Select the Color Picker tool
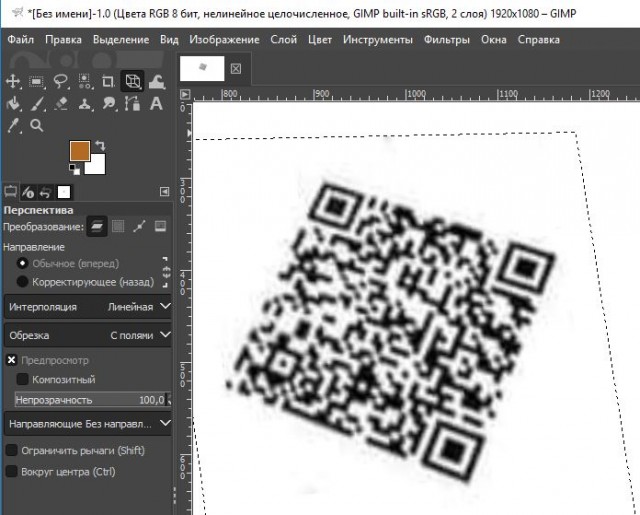 coord(13,126)
